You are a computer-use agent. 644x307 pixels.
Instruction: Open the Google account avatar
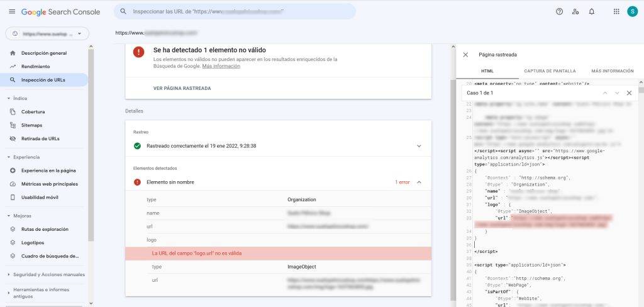coord(631,11)
